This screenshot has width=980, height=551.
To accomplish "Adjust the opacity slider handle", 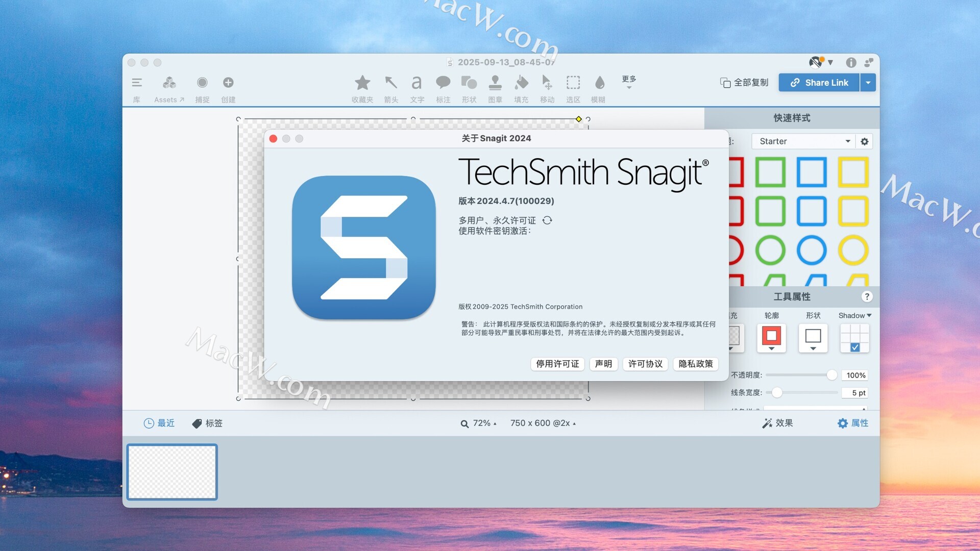I will pyautogui.click(x=831, y=375).
